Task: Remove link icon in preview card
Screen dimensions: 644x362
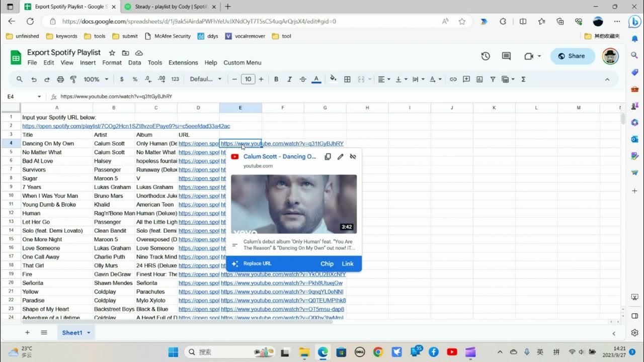Action: pyautogui.click(x=353, y=157)
